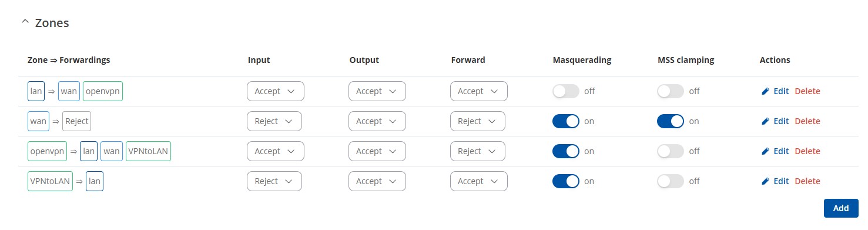This screenshot has width=868, height=230.
Task: Click the pencil icon in VPNtoLAN zone row
Action: [765, 181]
